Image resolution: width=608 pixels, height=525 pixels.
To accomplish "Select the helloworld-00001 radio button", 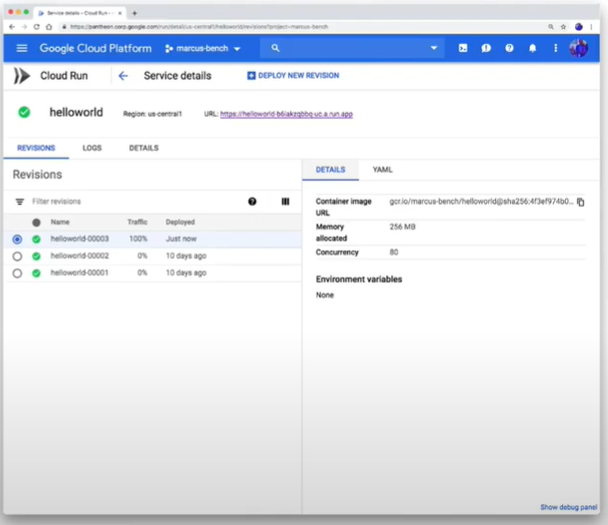I will [17, 273].
